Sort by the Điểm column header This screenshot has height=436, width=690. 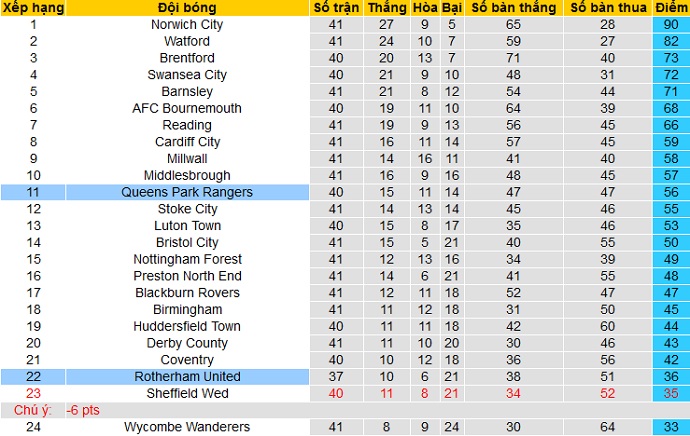(670, 8)
